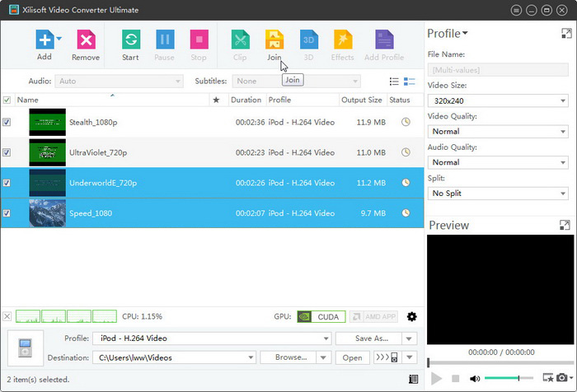The width and height of the screenshot is (577, 392).
Task: Sort by the Profile column header
Action: [303, 100]
